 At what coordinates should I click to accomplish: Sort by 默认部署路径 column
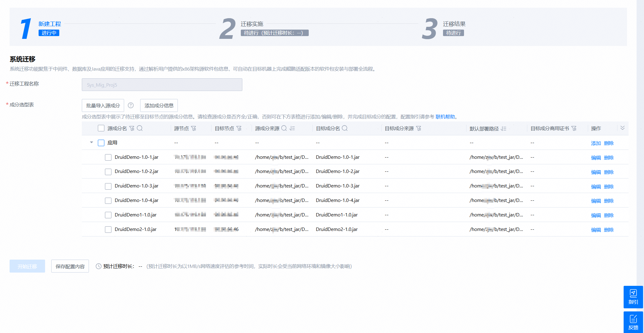(504, 129)
